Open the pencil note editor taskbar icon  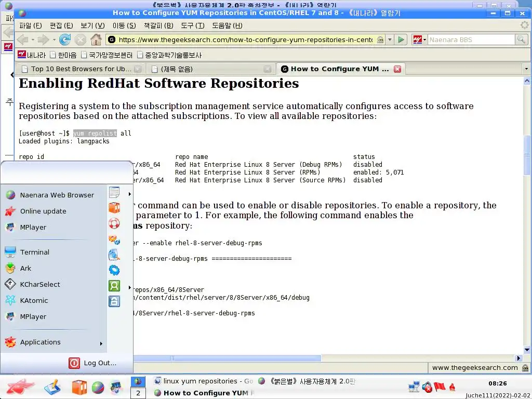[x=52, y=387]
